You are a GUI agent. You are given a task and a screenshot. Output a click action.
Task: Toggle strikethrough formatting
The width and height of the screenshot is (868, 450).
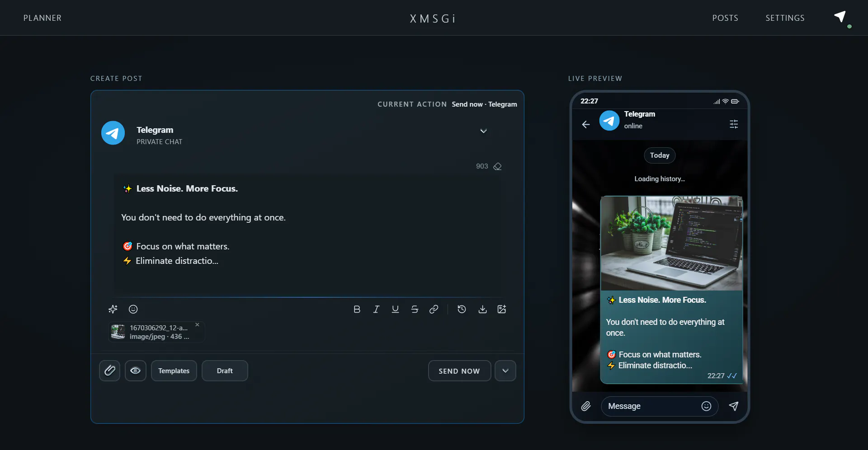[x=415, y=309]
